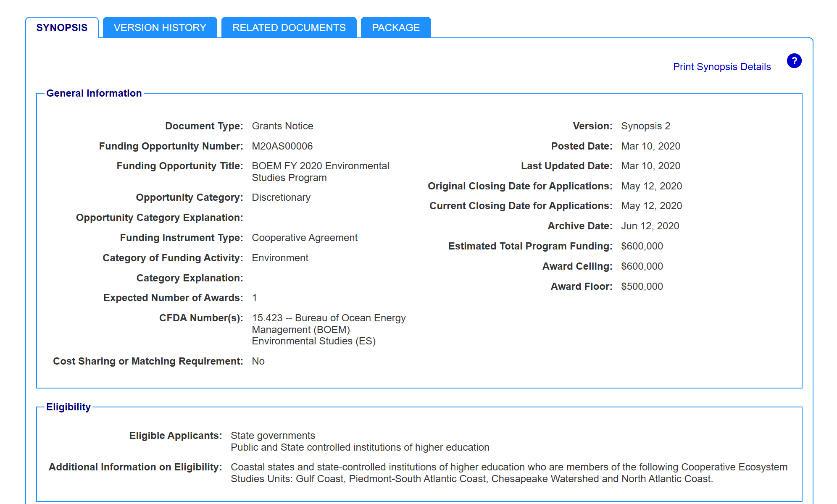Select the funding number M20AS00006
The height and width of the screenshot is (504, 837).
282,146
